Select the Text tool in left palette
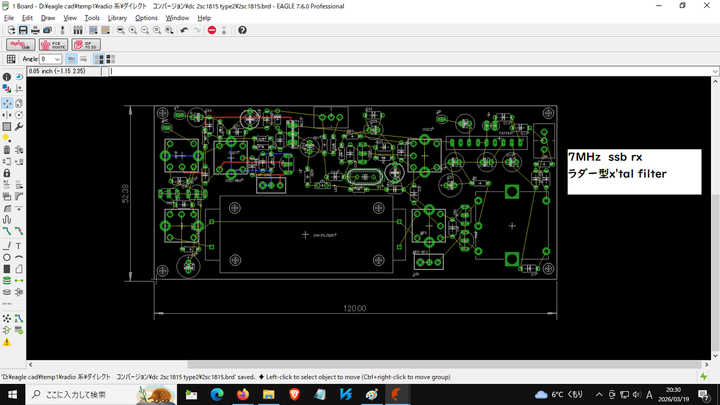Viewport: 720px width, 405px height. [x=19, y=246]
